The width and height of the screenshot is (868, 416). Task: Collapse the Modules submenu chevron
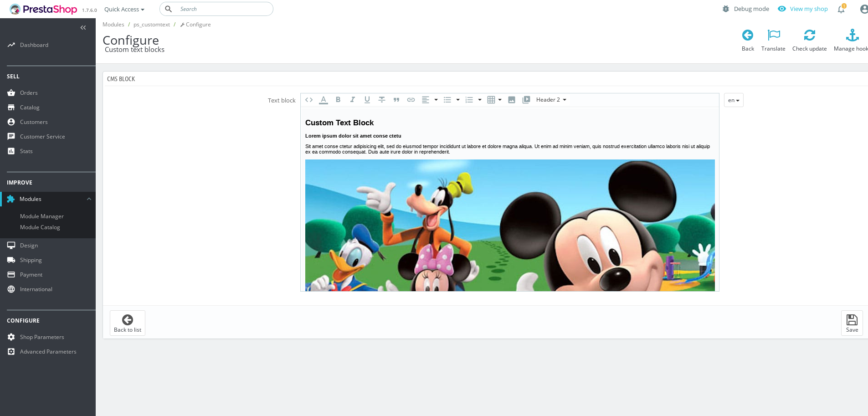pos(89,199)
